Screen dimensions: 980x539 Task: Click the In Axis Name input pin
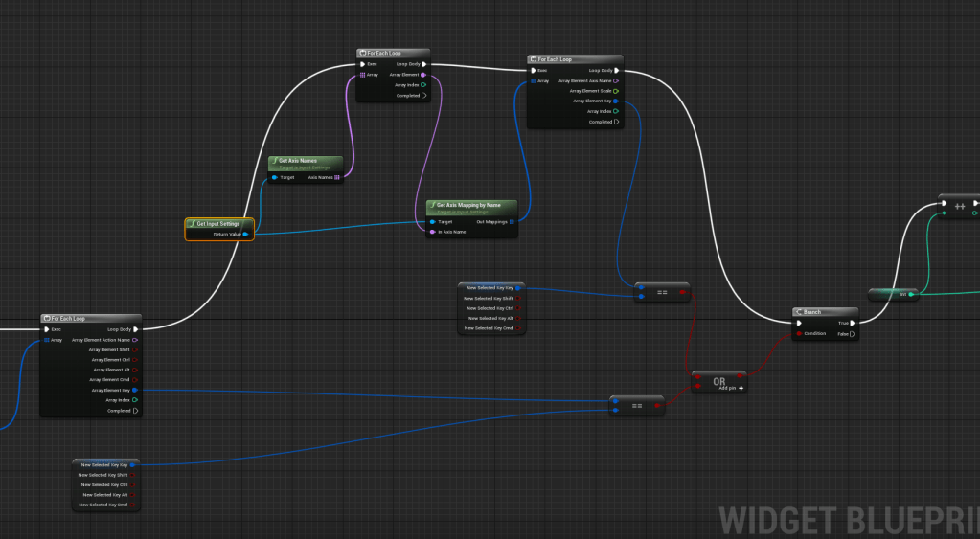(x=432, y=232)
